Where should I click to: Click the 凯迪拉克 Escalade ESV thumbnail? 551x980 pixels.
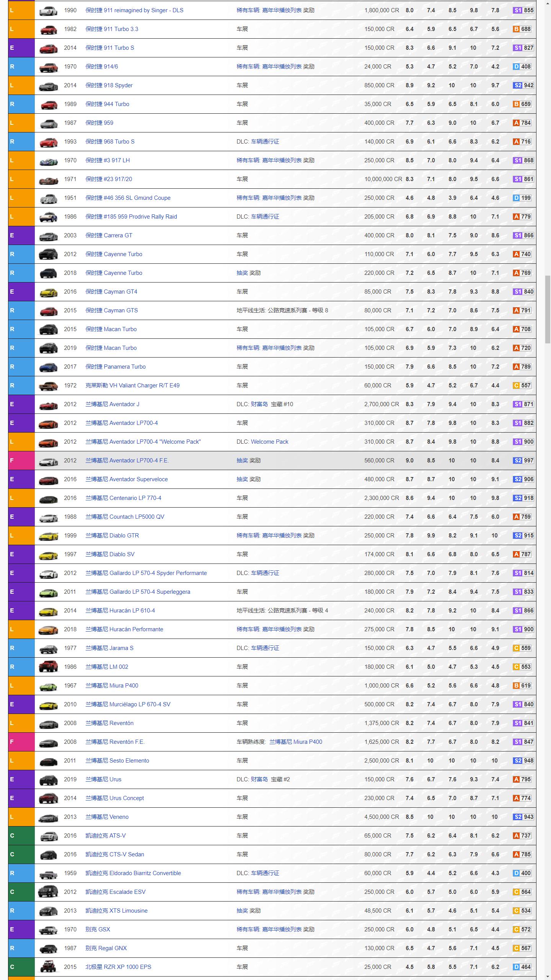(x=48, y=892)
